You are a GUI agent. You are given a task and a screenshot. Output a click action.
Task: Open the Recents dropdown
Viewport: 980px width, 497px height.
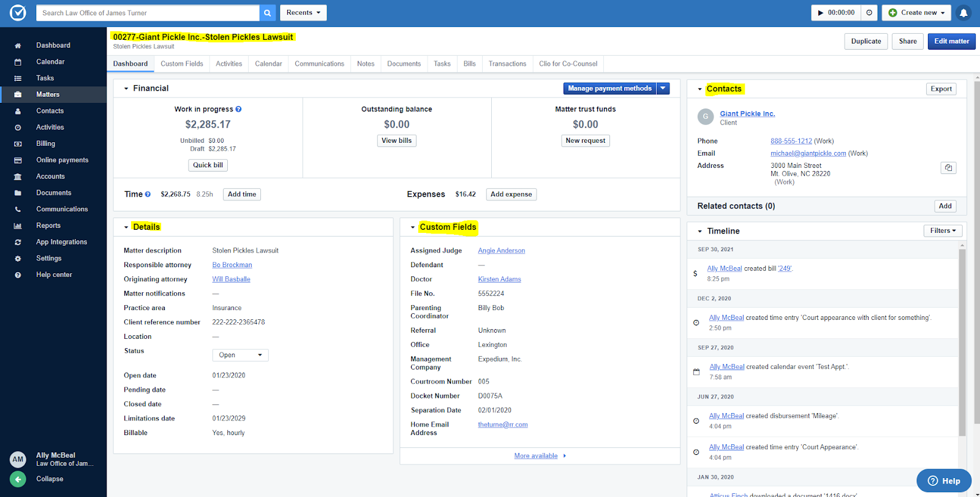[303, 13]
